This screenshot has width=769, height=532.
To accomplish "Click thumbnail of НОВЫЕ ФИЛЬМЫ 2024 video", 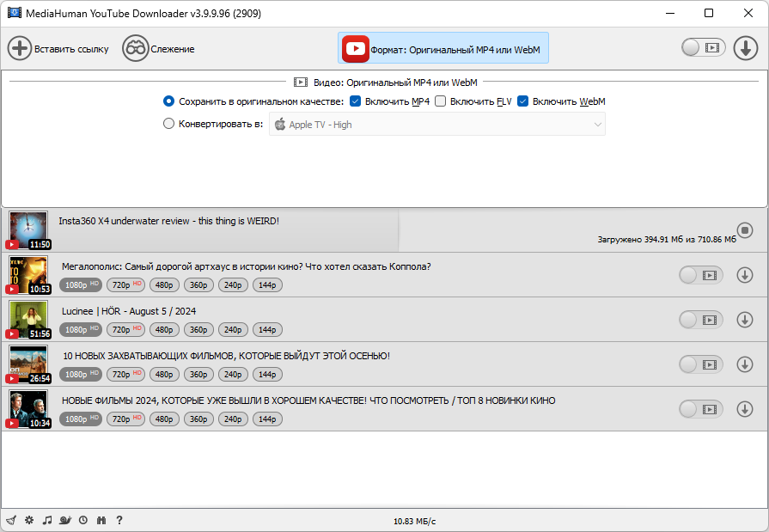I will [28, 408].
